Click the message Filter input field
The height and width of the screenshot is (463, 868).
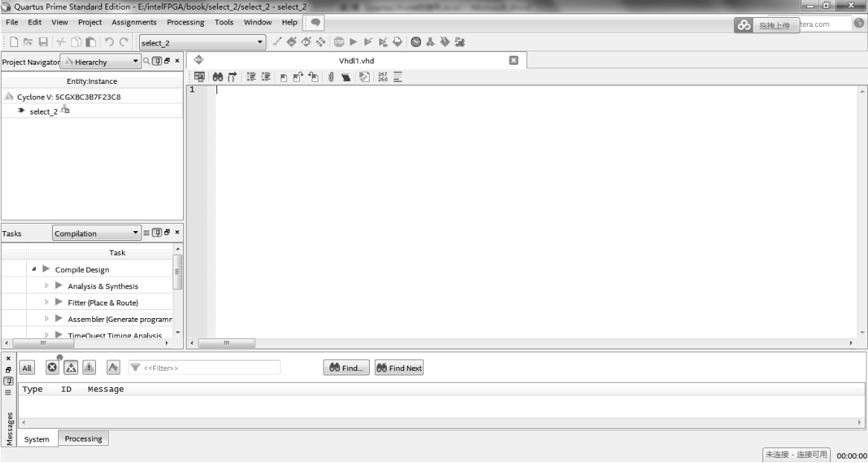point(205,367)
